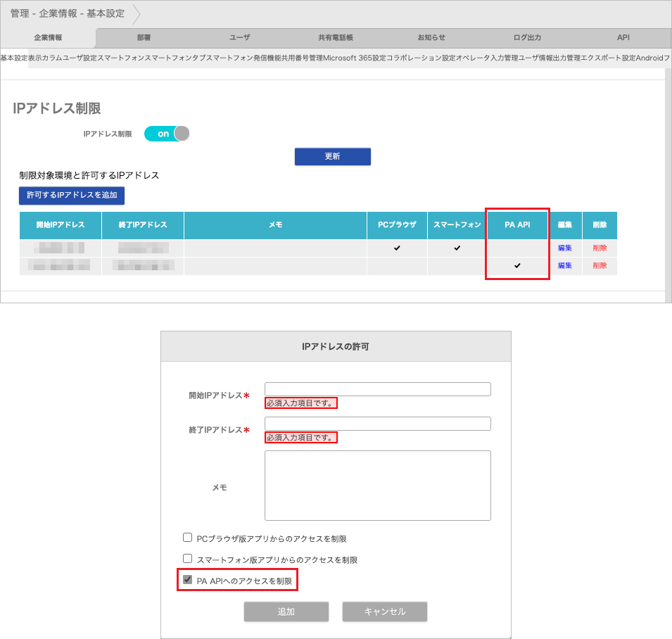Image resolution: width=672 pixels, height=639 pixels.
Task: Open the 共有電話帳 tab
Action: [x=335, y=38]
